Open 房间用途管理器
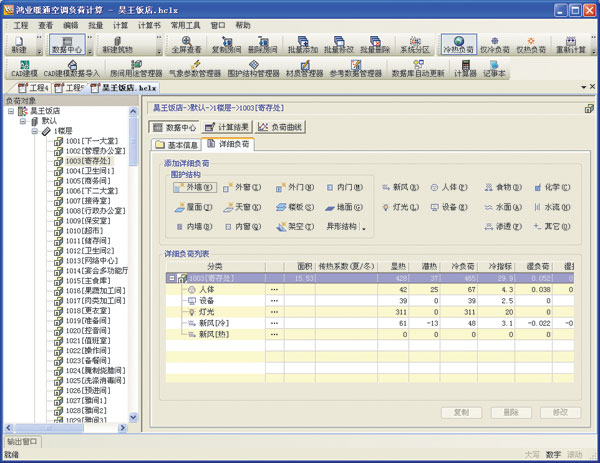Image resolution: width=600 pixels, height=463 pixels. point(136,68)
